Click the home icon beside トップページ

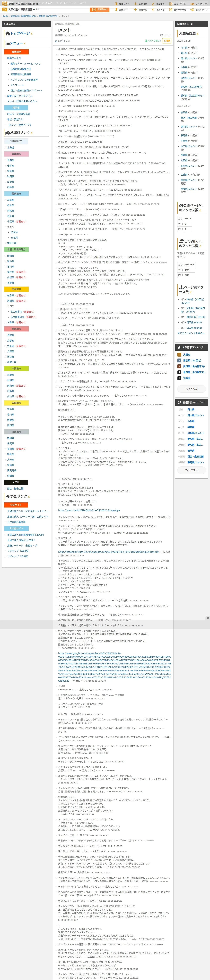[x=8, y=33]
